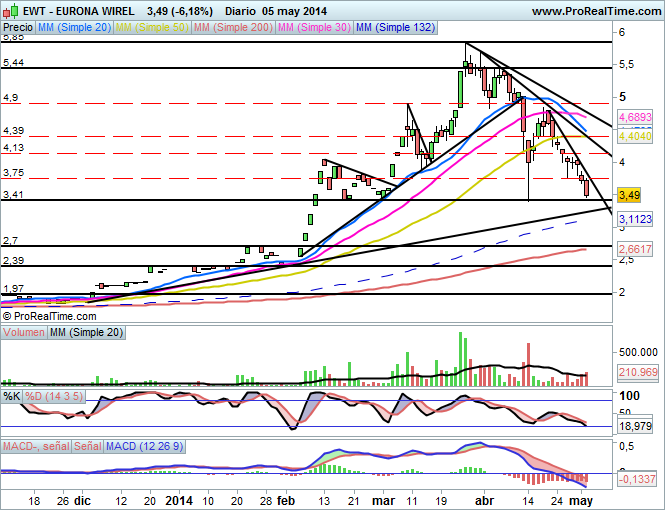Click the yellow MM (Simple 50) label
665x510 pixels.
pyautogui.click(x=150, y=28)
